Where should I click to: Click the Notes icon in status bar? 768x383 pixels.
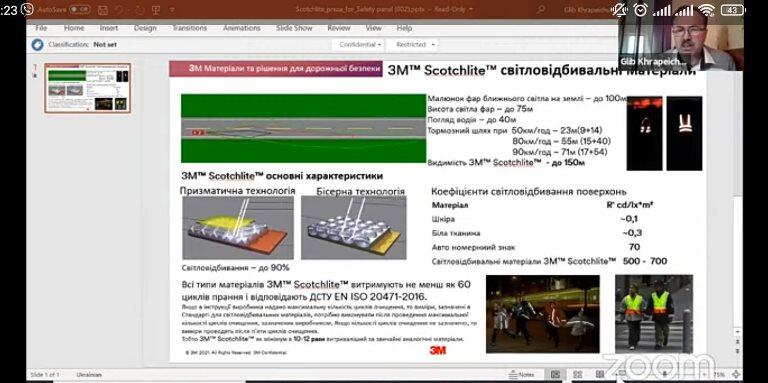[x=522, y=375]
